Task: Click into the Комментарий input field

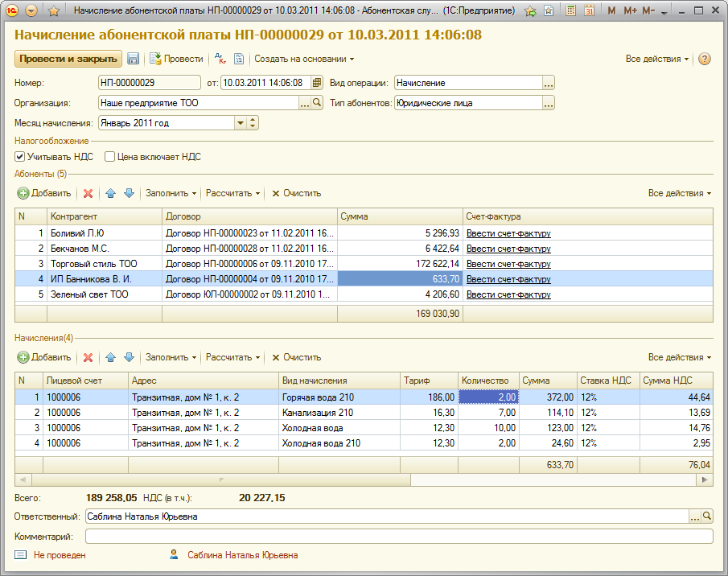Action: (399, 537)
